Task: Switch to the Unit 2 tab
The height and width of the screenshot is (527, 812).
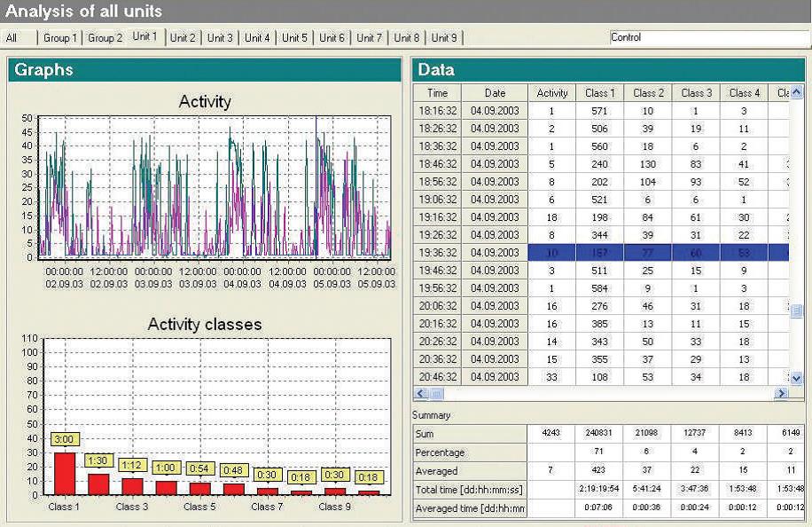Action: (x=183, y=38)
